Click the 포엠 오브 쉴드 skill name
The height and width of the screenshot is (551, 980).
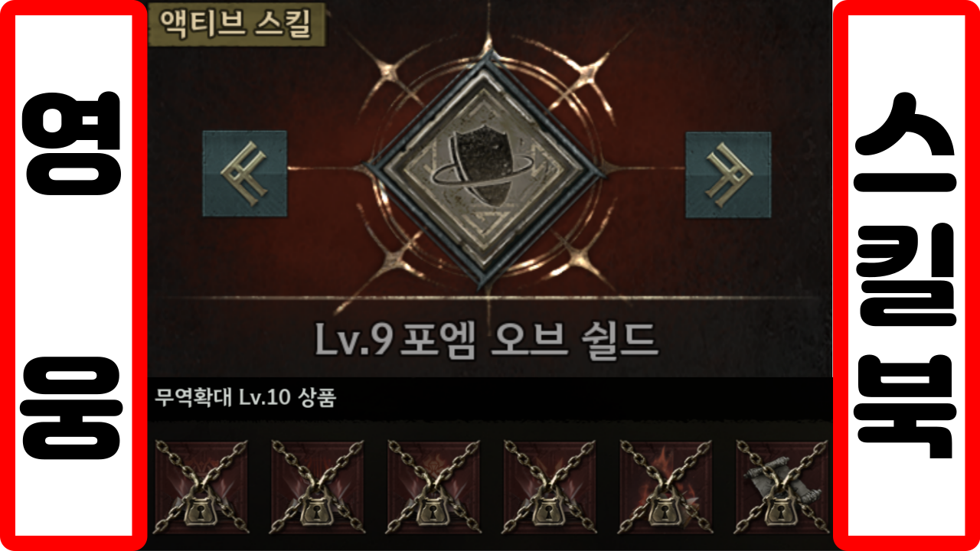point(527,340)
